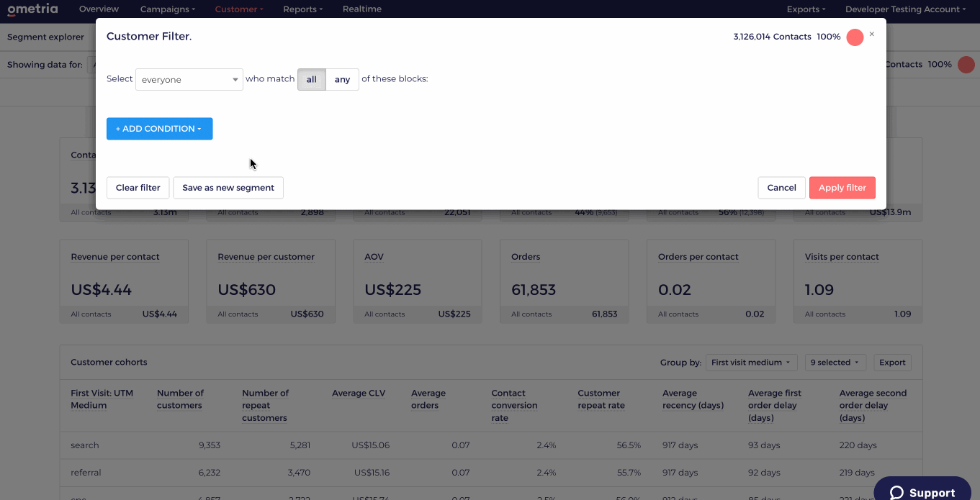Sort by Number of customers column
Image resolution: width=980 pixels, height=500 pixels.
(180, 399)
